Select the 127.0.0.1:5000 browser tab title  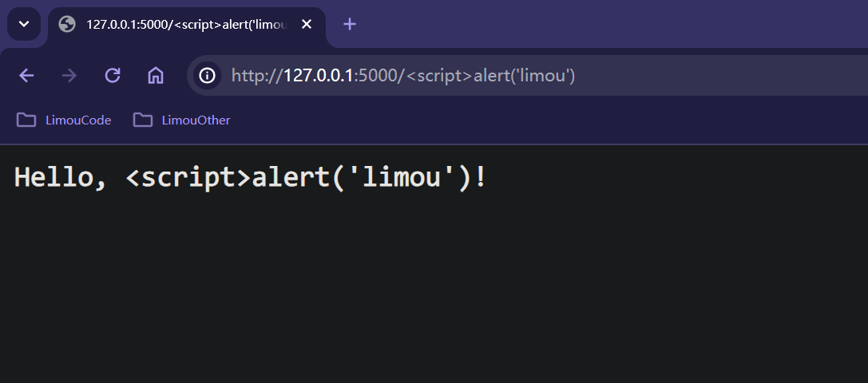[x=186, y=24]
